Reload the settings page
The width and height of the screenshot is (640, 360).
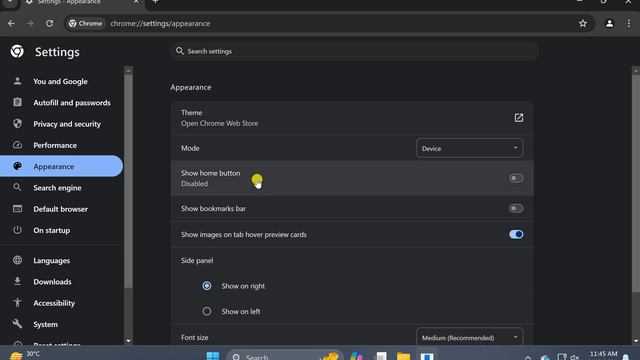[x=49, y=24]
